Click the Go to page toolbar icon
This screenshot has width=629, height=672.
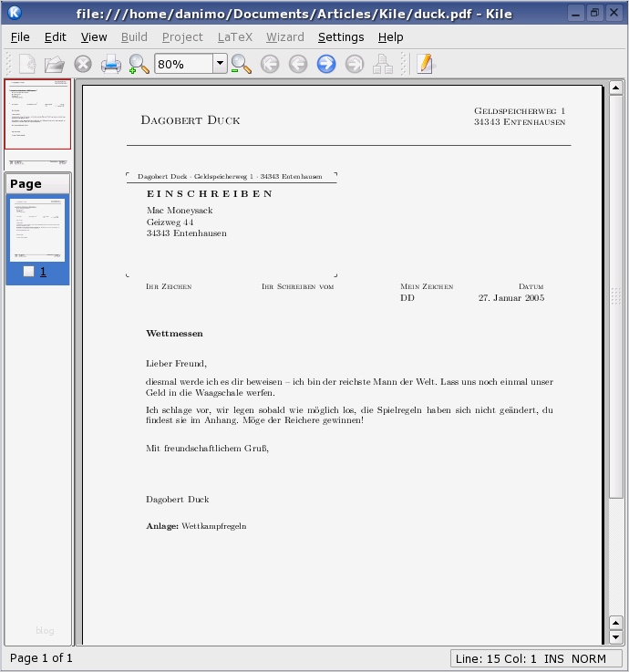tap(383, 65)
